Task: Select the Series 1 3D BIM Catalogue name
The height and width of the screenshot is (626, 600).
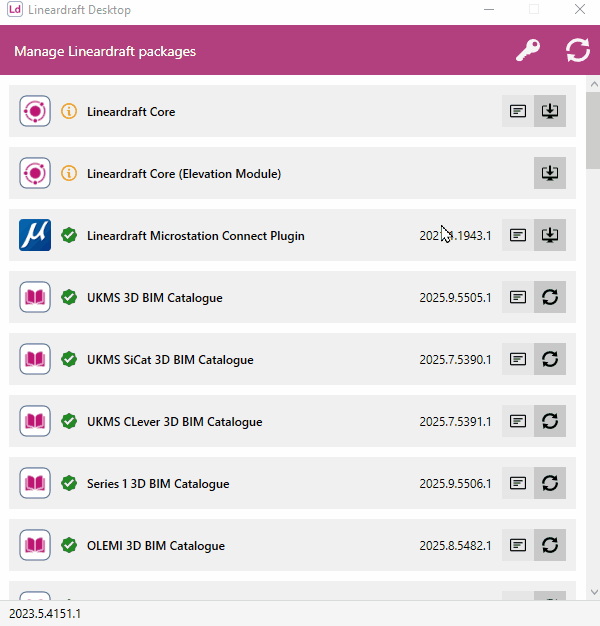Action: click(x=158, y=484)
